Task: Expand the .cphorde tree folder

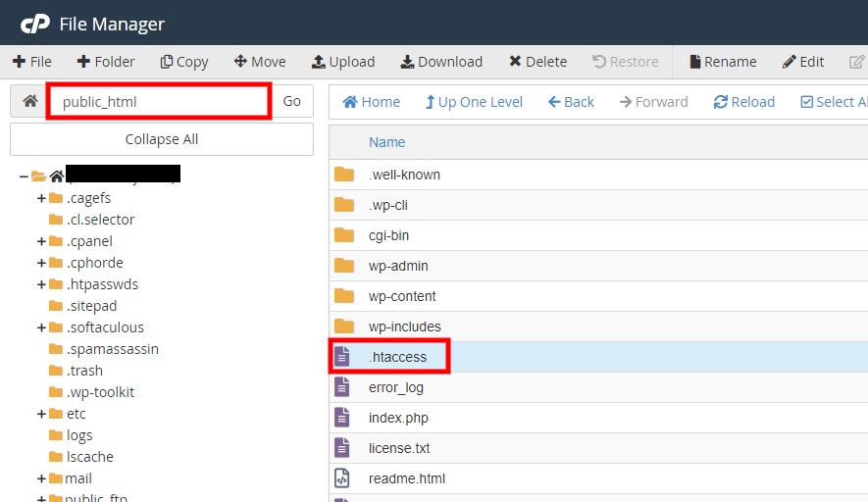Action: [41, 263]
